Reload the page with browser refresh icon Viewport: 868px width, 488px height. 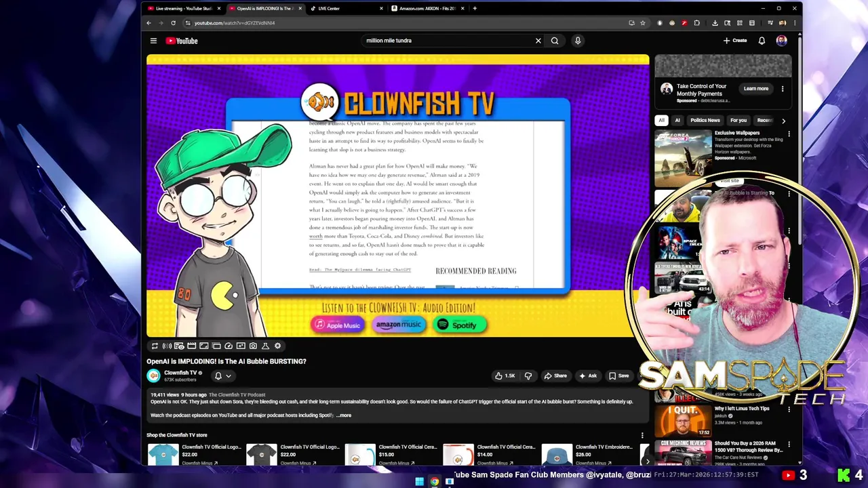173,23
